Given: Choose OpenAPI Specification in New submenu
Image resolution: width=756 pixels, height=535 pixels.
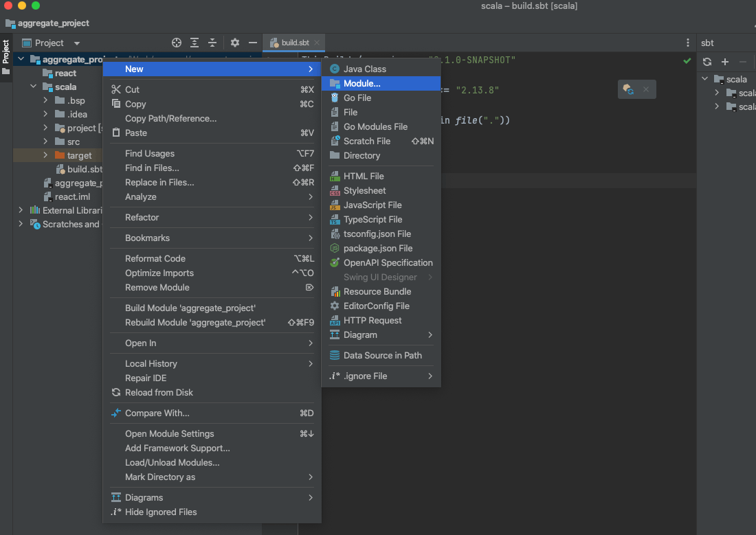Looking at the screenshot, I should click(x=381, y=262).
